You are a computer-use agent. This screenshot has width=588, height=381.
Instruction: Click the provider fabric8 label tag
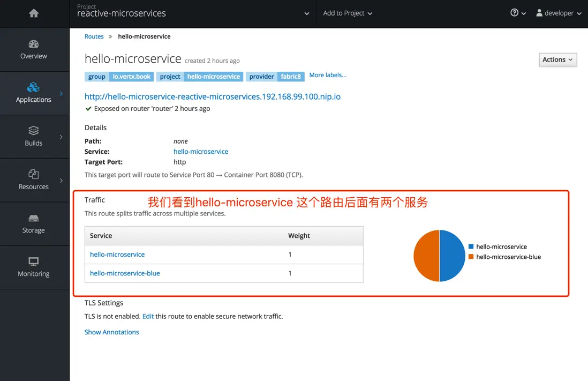tap(275, 77)
